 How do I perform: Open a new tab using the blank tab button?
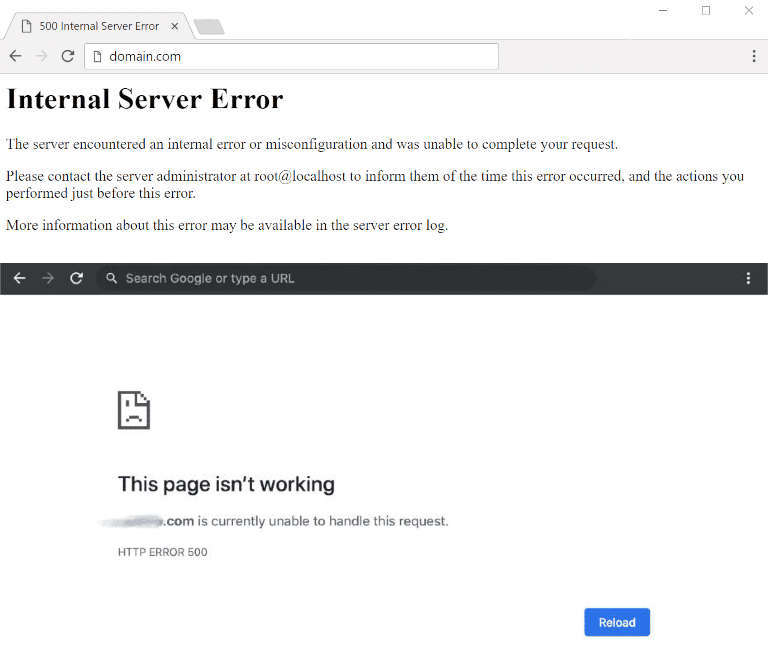click(209, 27)
